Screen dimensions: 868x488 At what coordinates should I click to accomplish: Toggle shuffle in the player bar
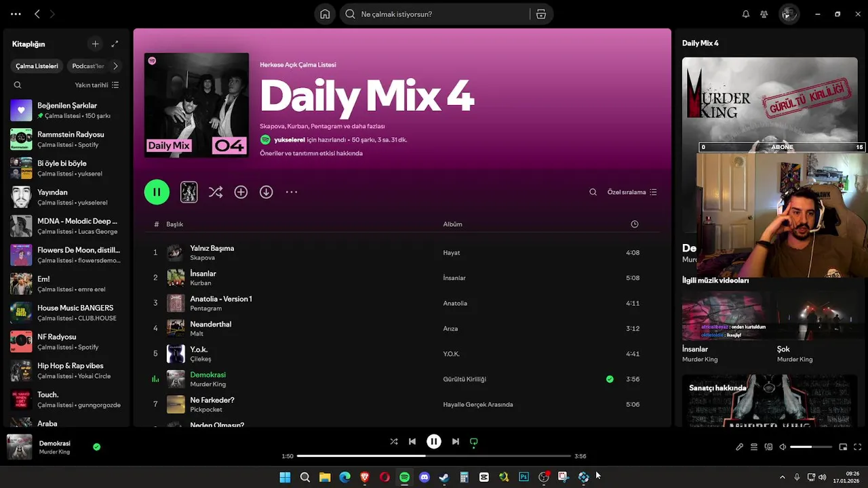click(x=394, y=442)
